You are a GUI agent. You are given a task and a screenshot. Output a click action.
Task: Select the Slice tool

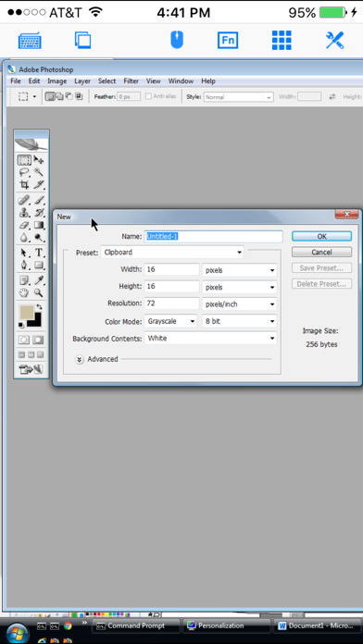pos(39,184)
